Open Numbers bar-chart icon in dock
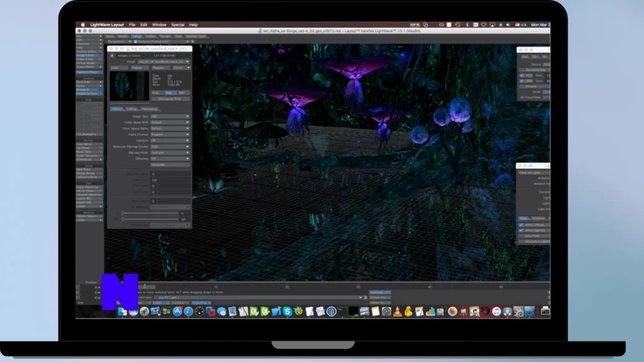Screen dimensions: 644x362 (430, 312)
